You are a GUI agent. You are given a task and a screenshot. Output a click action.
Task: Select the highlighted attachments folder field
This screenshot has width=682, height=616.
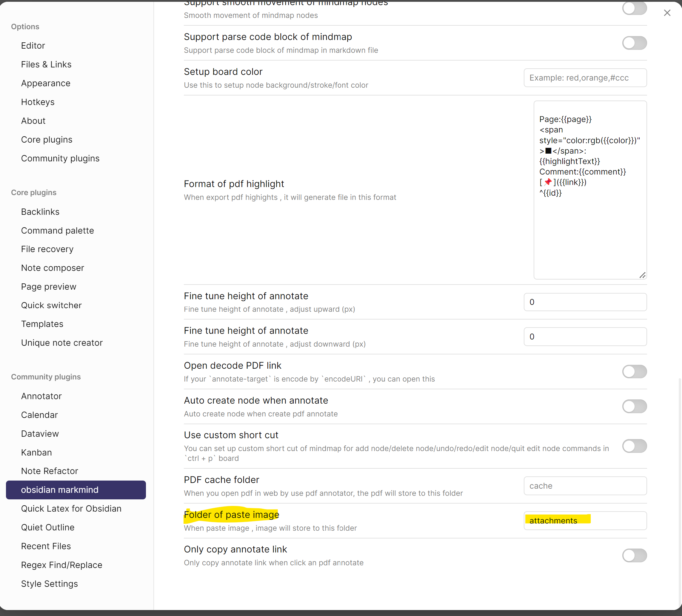click(x=585, y=521)
